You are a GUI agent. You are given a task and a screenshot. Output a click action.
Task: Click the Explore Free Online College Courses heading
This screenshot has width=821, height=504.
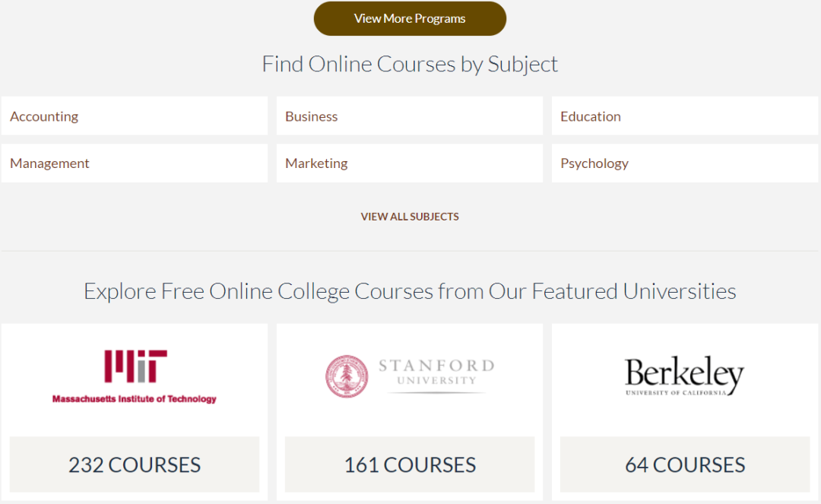tap(410, 291)
